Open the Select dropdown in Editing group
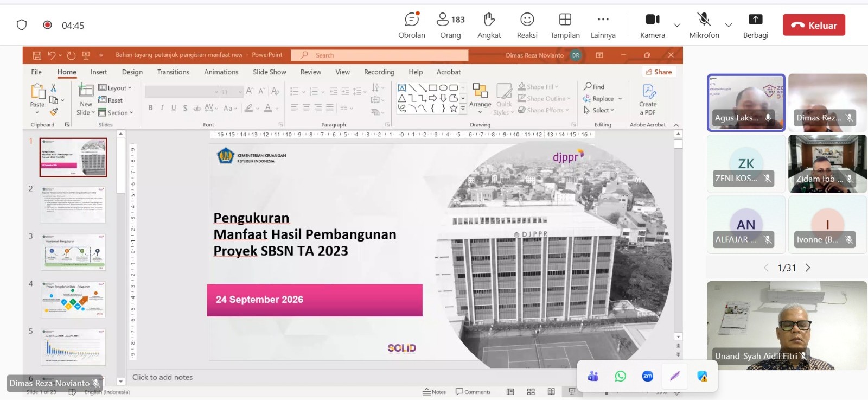The width and height of the screenshot is (868, 400). click(599, 110)
